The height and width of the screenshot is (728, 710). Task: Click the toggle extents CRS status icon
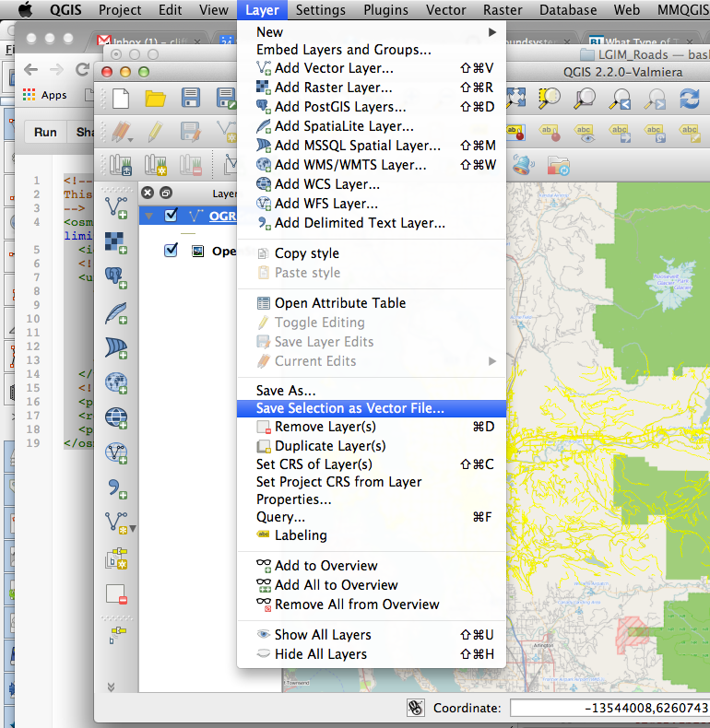[x=416, y=708]
